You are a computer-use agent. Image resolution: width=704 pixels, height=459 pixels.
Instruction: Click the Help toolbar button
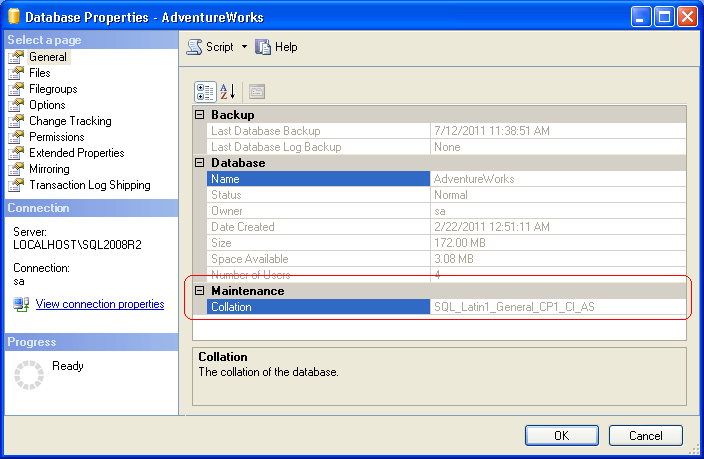click(x=276, y=47)
